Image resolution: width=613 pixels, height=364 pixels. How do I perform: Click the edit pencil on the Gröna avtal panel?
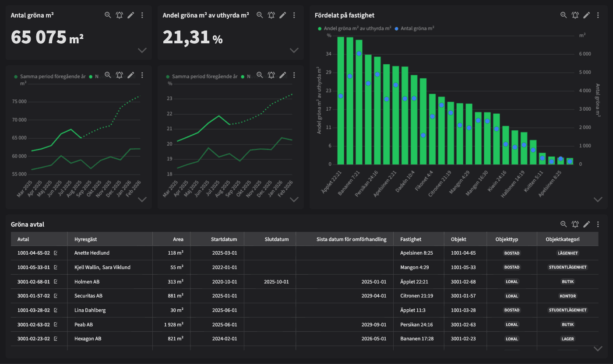[587, 224]
